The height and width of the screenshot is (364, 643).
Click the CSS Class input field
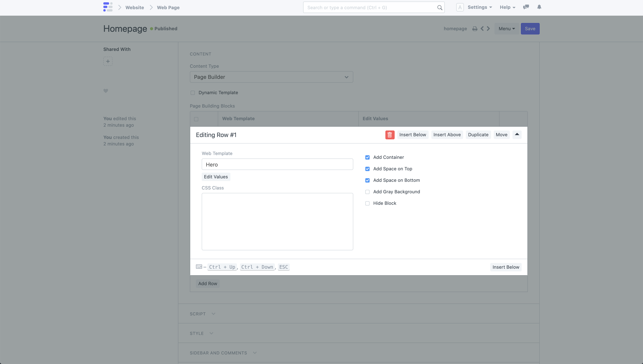[277, 221]
